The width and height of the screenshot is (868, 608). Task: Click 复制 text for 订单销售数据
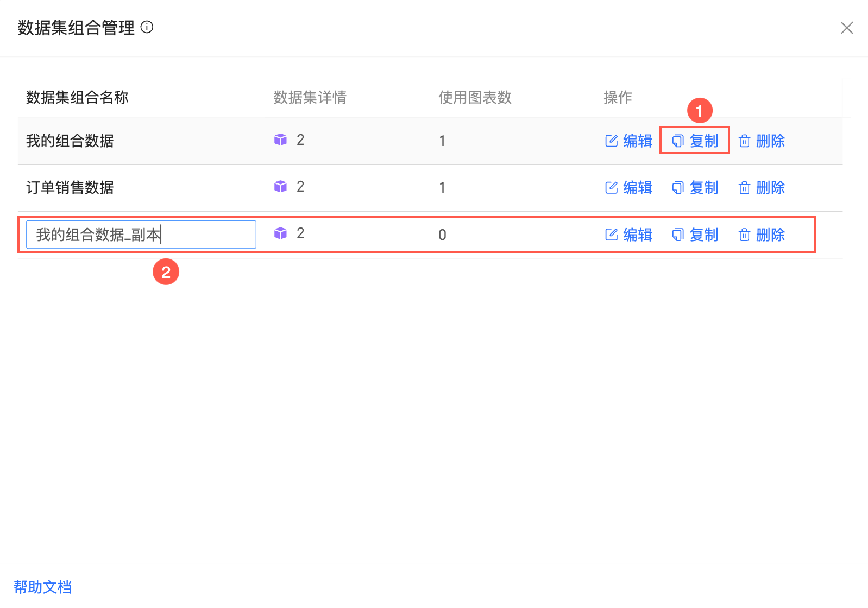pos(704,188)
